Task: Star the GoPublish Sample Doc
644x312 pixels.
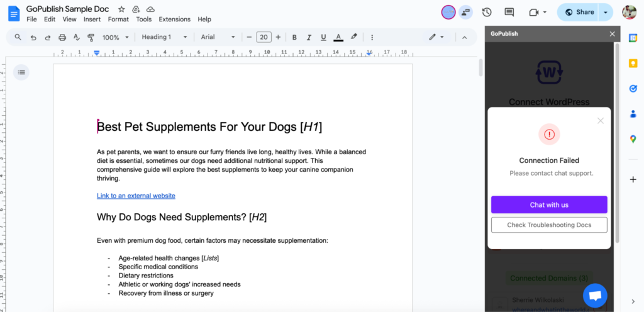Action: tap(121, 9)
